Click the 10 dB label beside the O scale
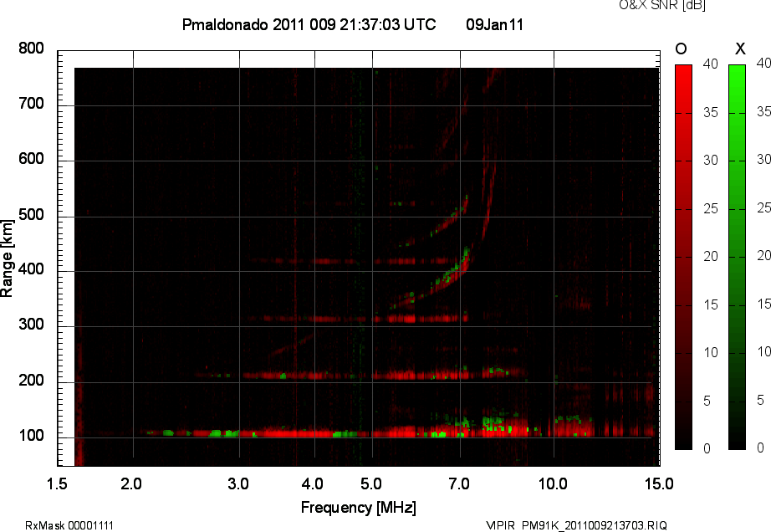 (710, 353)
